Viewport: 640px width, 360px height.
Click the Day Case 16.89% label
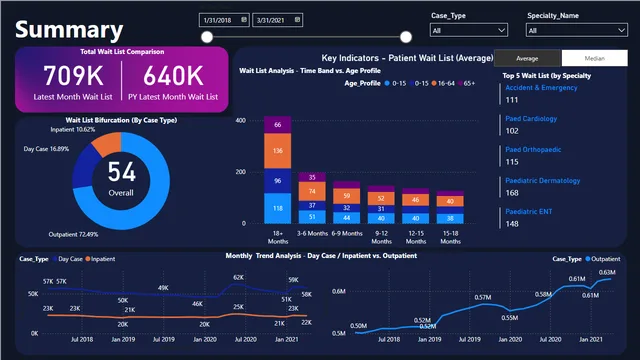pyautogui.click(x=46, y=149)
